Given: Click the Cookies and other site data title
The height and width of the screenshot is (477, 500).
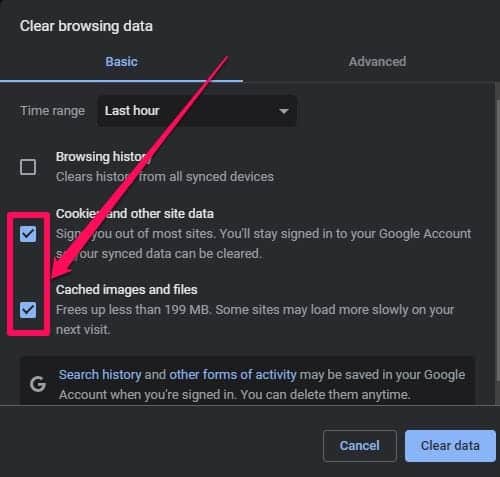Looking at the screenshot, I should click(135, 214).
